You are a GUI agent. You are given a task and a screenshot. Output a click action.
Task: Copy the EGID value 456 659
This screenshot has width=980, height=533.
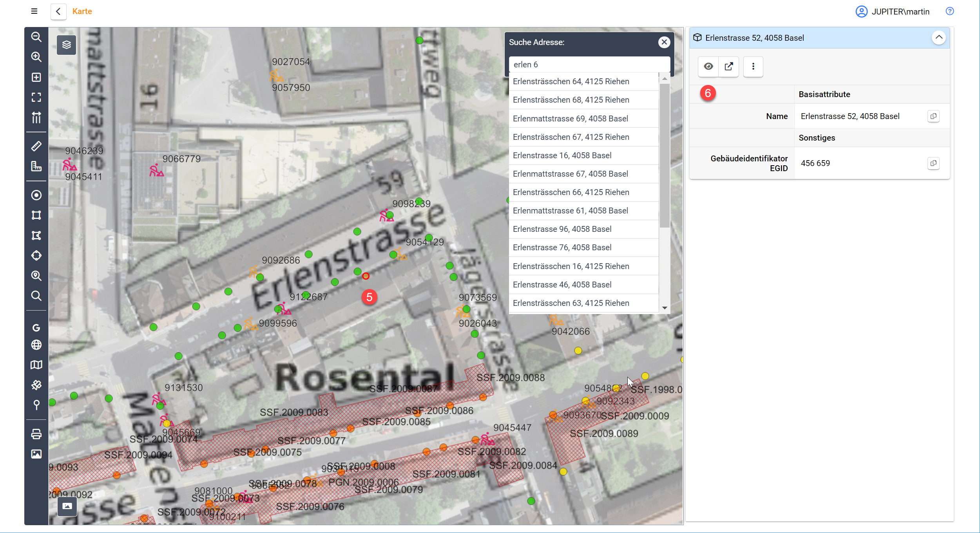click(x=934, y=163)
